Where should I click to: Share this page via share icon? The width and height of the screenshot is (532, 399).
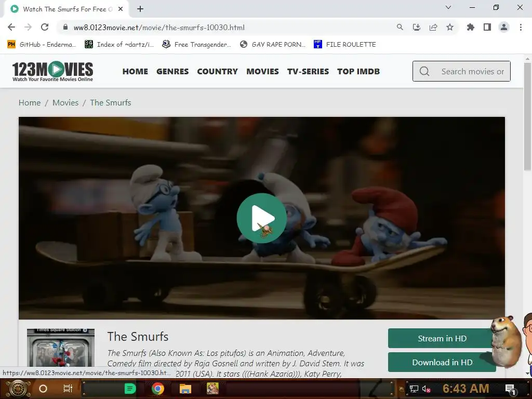[433, 27]
